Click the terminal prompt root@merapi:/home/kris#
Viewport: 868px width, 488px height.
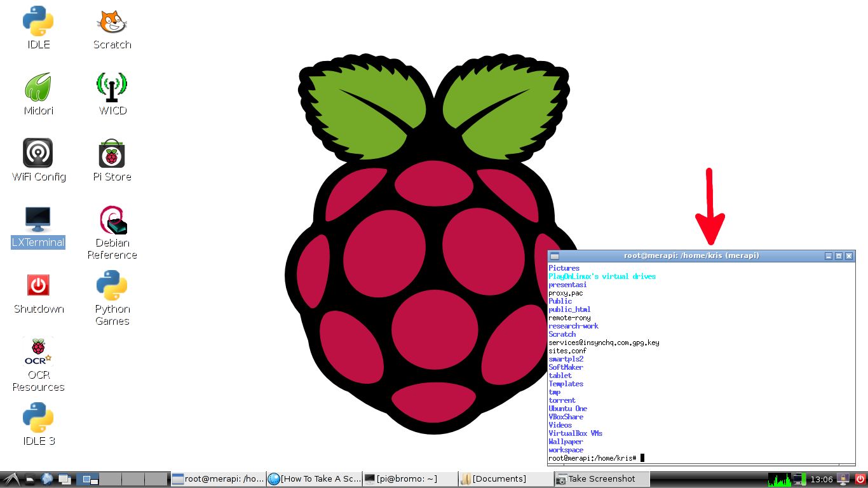pos(593,458)
